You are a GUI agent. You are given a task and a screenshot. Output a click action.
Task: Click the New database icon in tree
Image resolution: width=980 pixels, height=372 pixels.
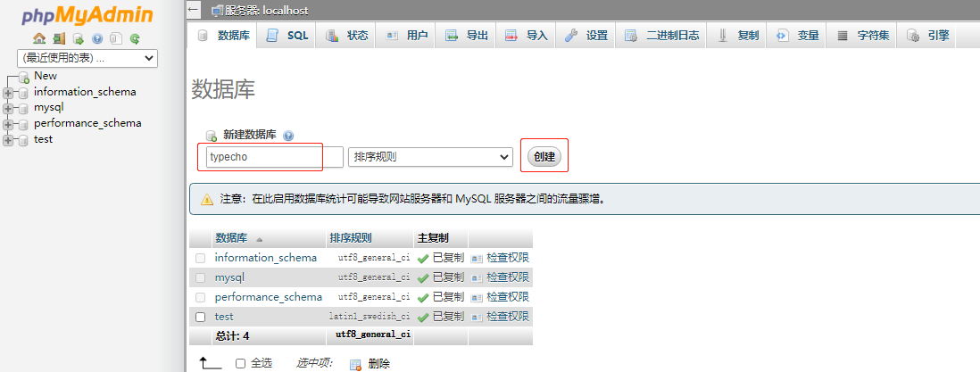tap(24, 77)
